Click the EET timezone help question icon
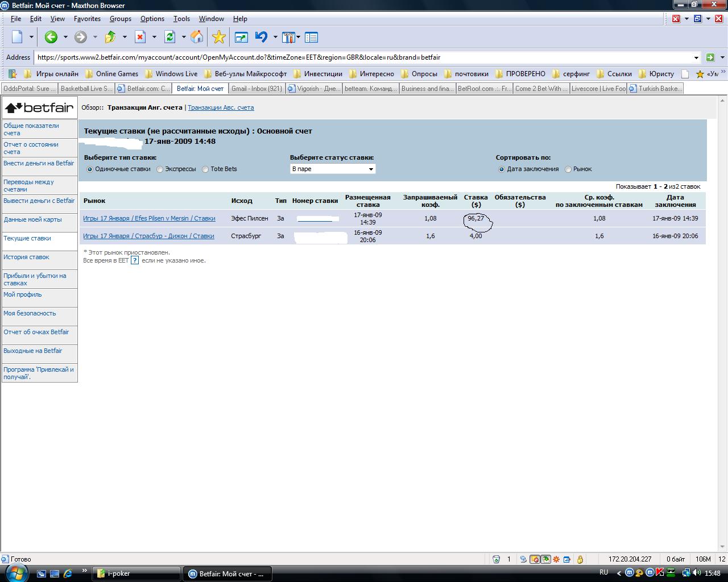The width and height of the screenshot is (728, 582). coord(135,260)
